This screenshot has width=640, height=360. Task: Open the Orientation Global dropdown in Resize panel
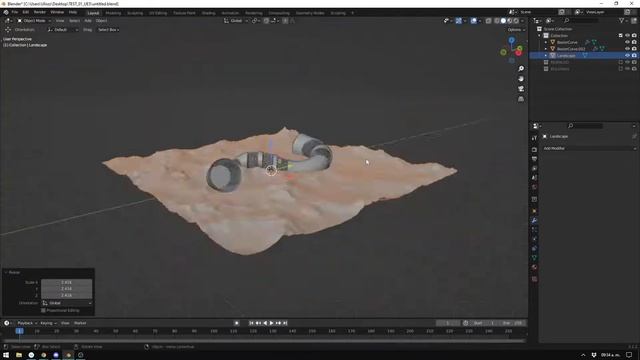click(x=67, y=303)
